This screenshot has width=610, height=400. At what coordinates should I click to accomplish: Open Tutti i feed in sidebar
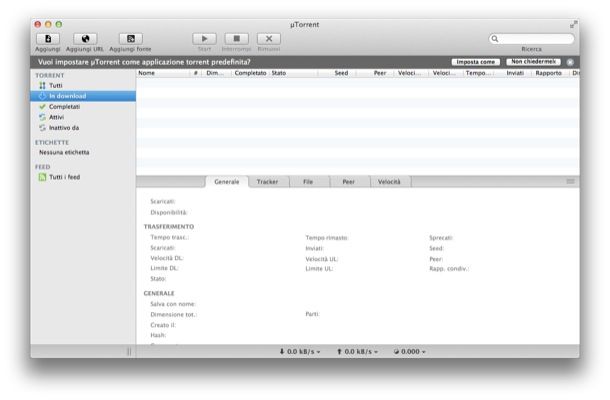click(64, 177)
